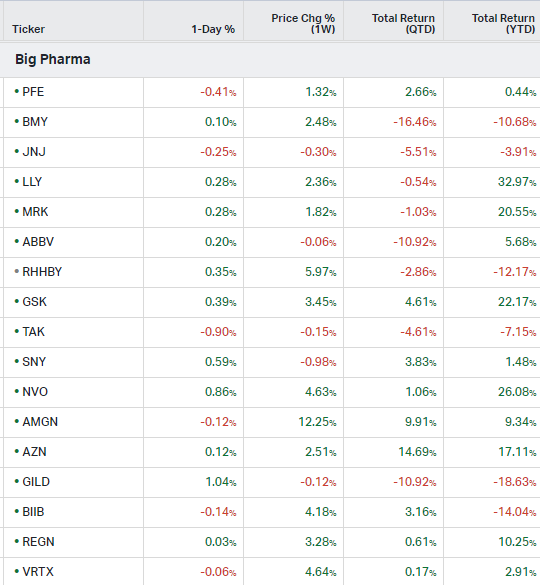
Task: Select AMGN 1W price change 12.25%
Action: tap(317, 422)
